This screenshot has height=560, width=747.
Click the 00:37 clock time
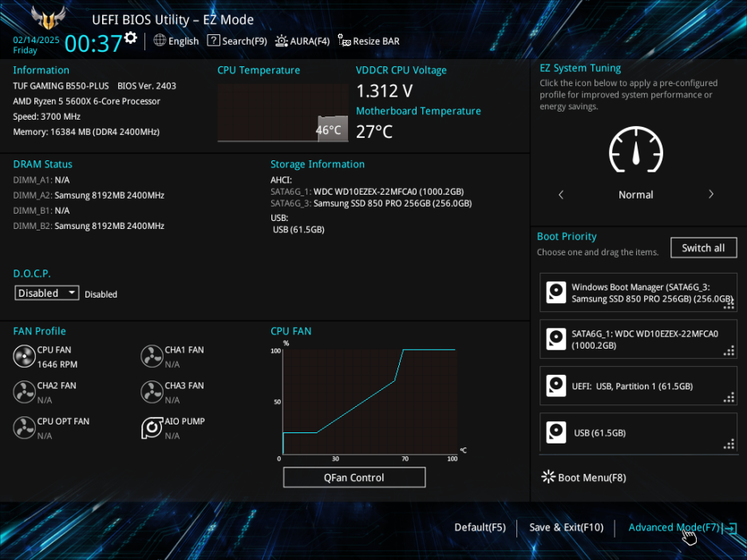[93, 43]
